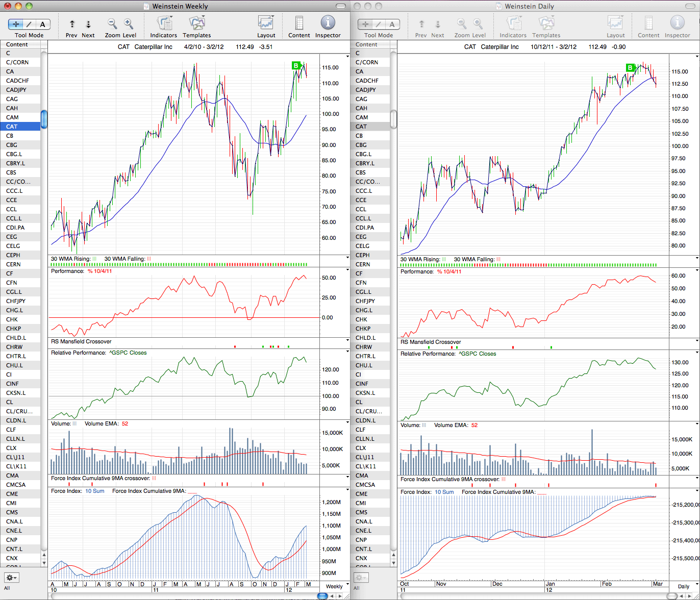Click Volume EMA 52 label in Daily panel

(456, 425)
